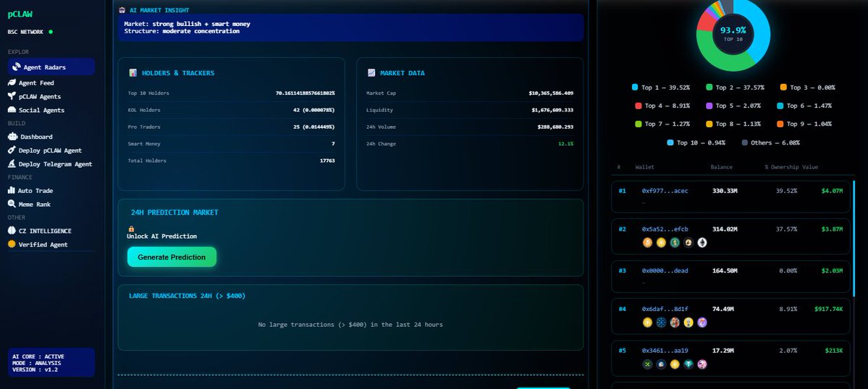Click the Top 10 Holders percentage value

coord(305,93)
